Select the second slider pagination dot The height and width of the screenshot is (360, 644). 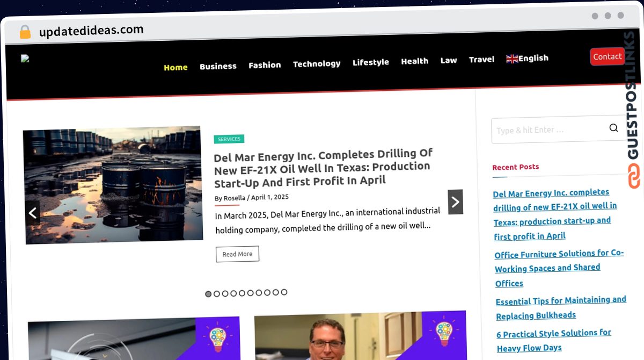coord(217,294)
